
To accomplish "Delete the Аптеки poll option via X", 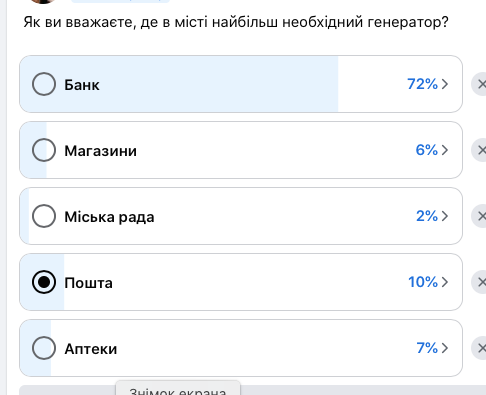I will 479,348.
